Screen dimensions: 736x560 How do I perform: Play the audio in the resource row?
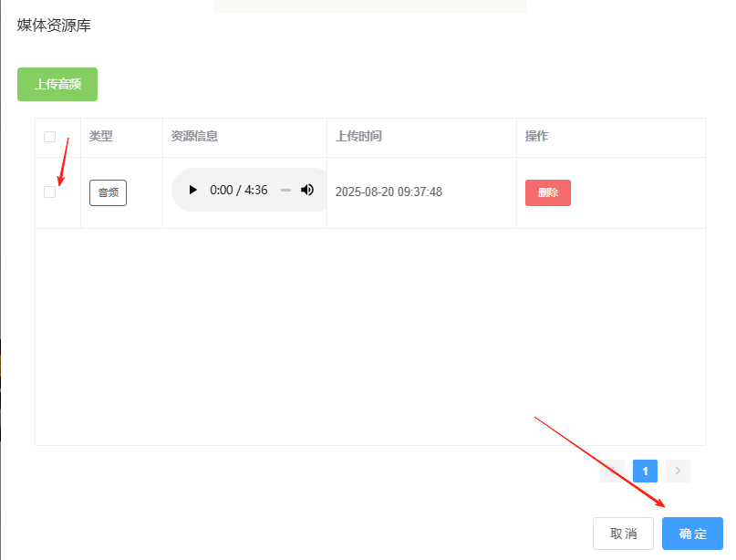tap(192, 190)
